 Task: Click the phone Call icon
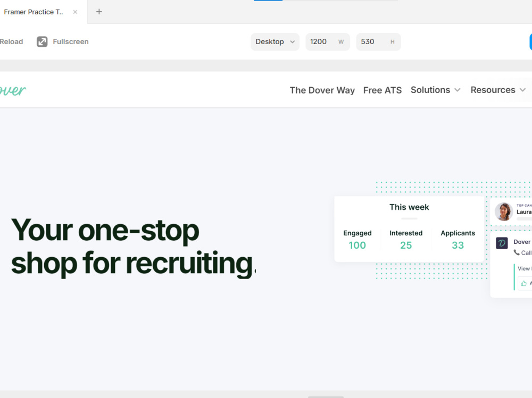(517, 252)
